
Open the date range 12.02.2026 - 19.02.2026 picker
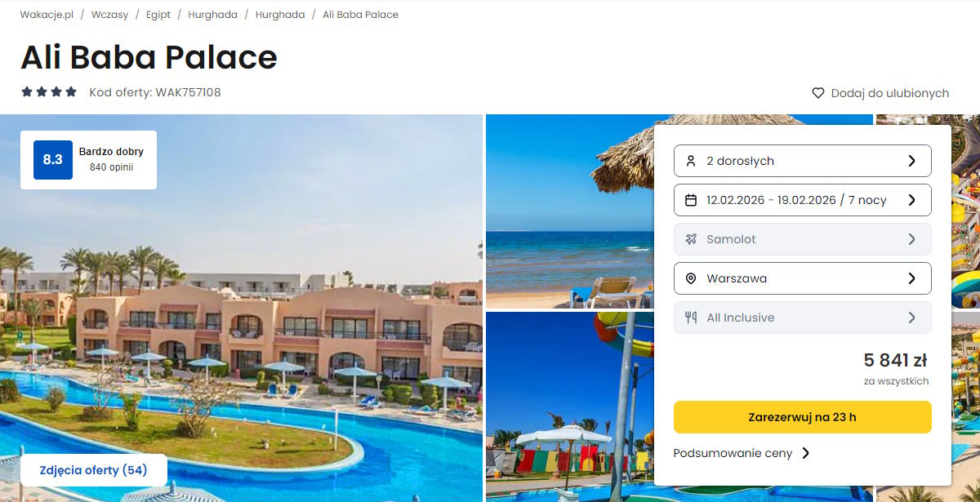pyautogui.click(x=802, y=200)
